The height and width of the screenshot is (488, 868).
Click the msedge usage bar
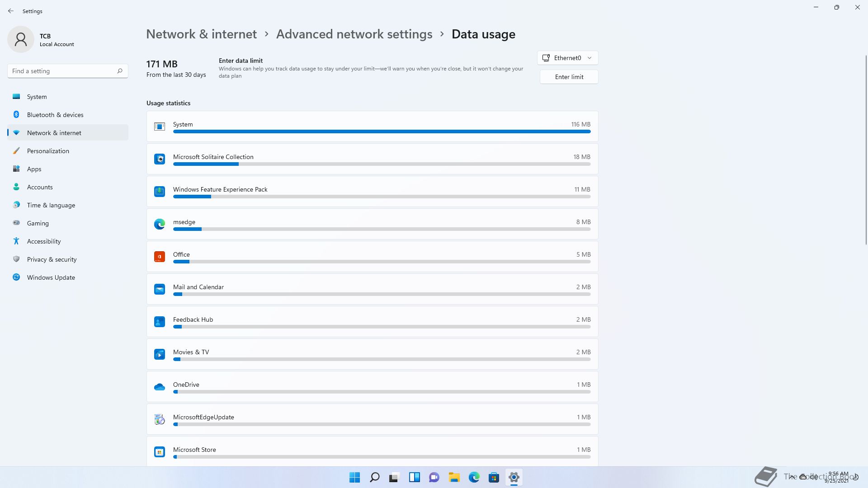tap(382, 229)
